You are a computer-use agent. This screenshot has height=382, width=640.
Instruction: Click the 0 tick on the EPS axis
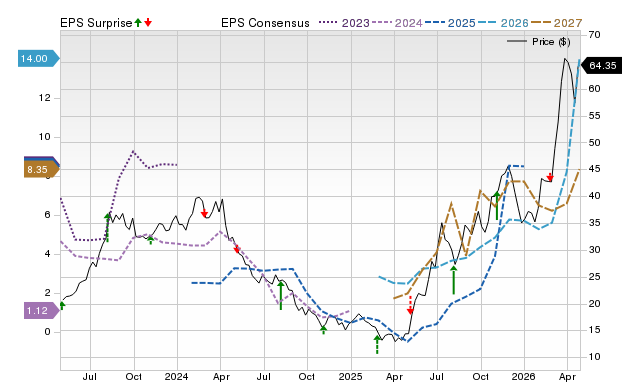pyautogui.click(x=47, y=332)
